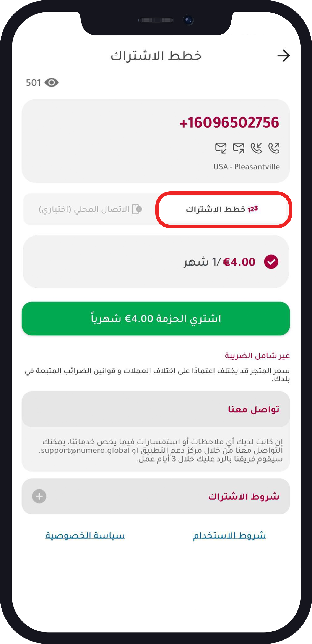Tap the SIM plus icon on local tab
This screenshot has width=312, height=644.
pyautogui.click(x=137, y=209)
